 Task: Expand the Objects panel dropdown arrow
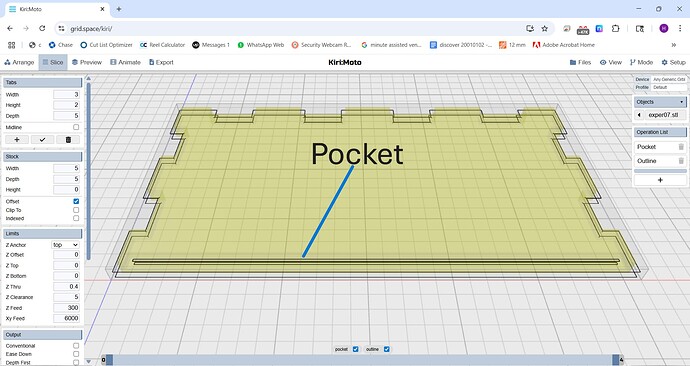click(x=682, y=102)
